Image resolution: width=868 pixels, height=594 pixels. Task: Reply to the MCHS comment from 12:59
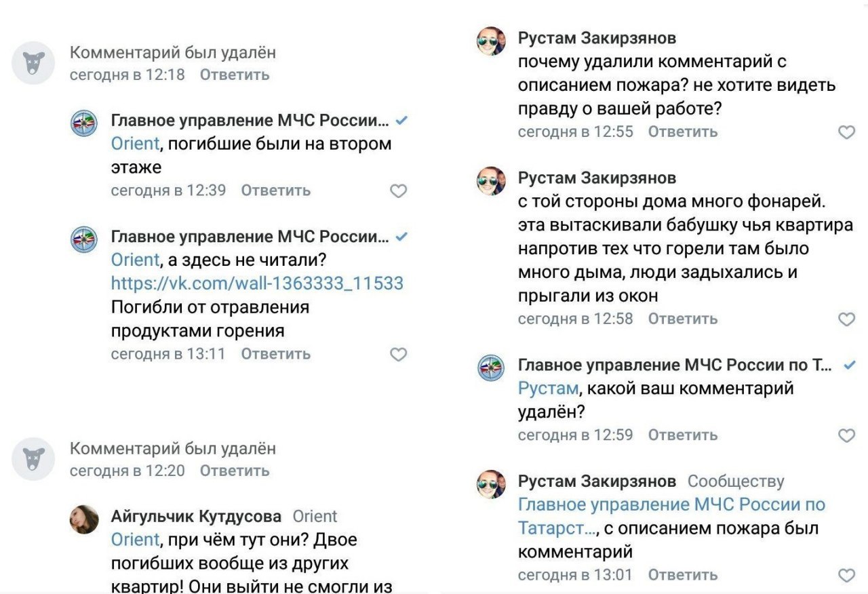click(x=682, y=435)
